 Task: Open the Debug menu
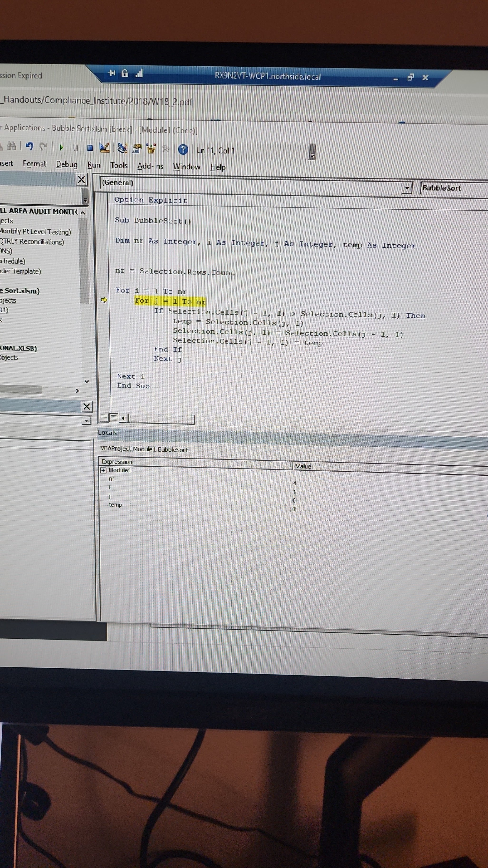(67, 164)
